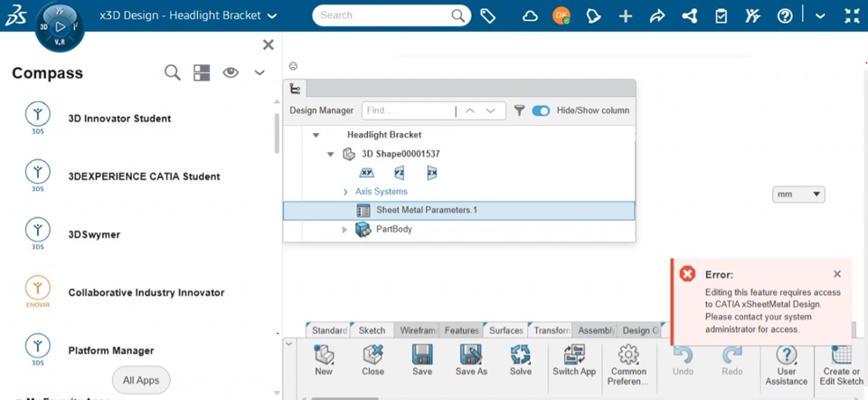This screenshot has height=400, width=868.
Task: Click the Close toolbar button
Action: pyautogui.click(x=373, y=360)
